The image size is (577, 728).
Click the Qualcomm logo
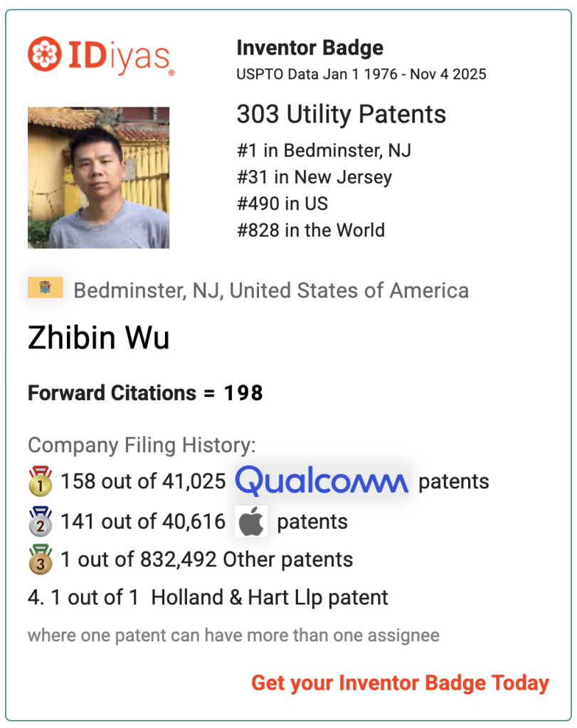pyautogui.click(x=322, y=481)
